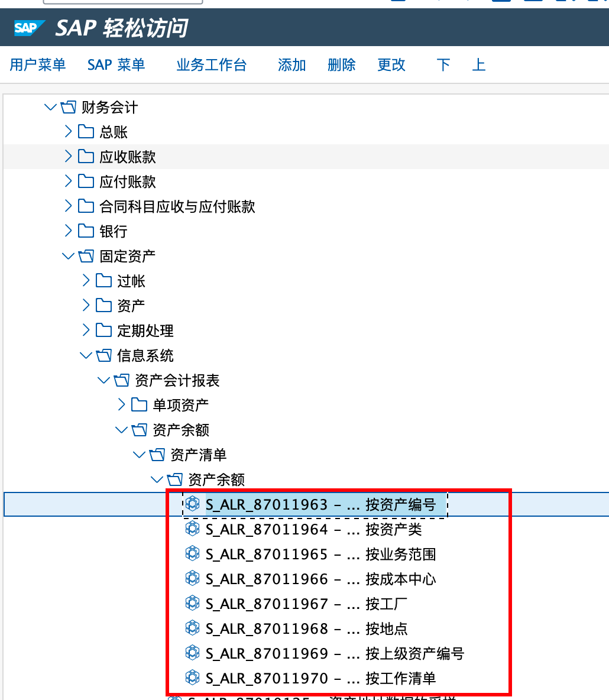The image size is (609, 700).
Task: Click the 添加 button
Action: coord(291,64)
